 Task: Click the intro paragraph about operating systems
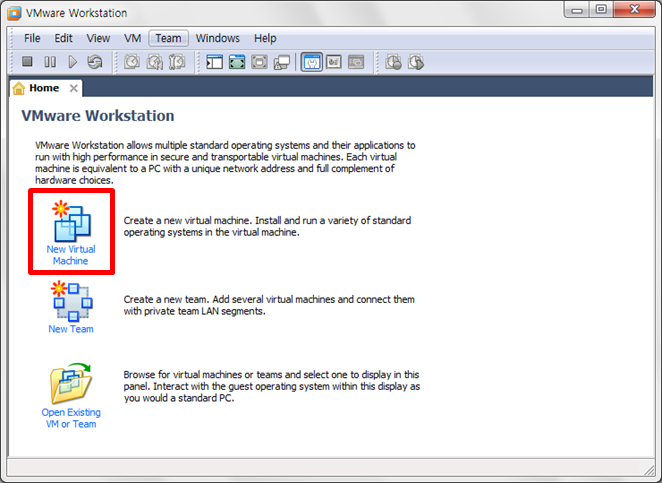(225, 163)
